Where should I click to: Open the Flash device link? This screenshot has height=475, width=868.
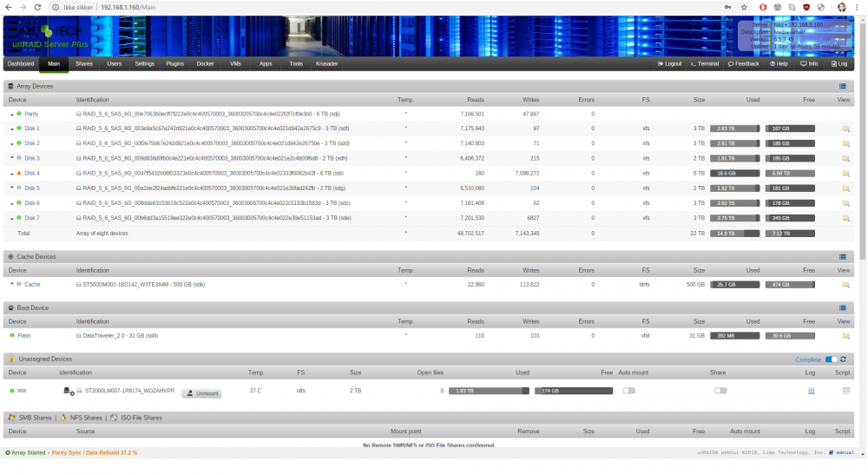click(24, 335)
